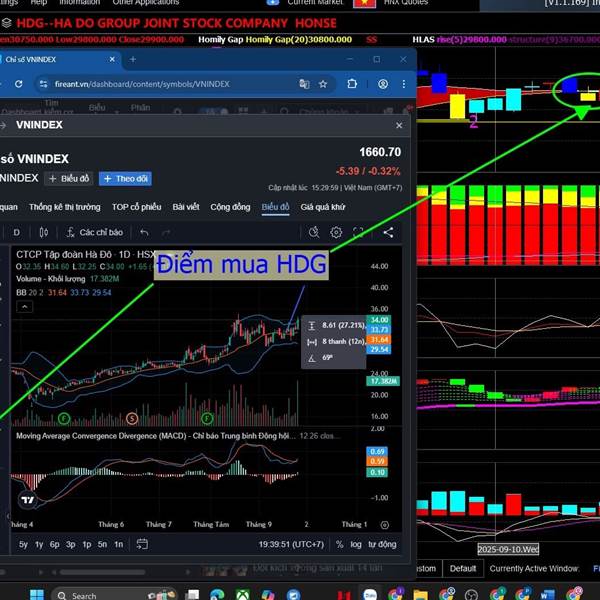The image size is (600, 600).
Task: Click the orange S event marker
Action: coord(132,418)
